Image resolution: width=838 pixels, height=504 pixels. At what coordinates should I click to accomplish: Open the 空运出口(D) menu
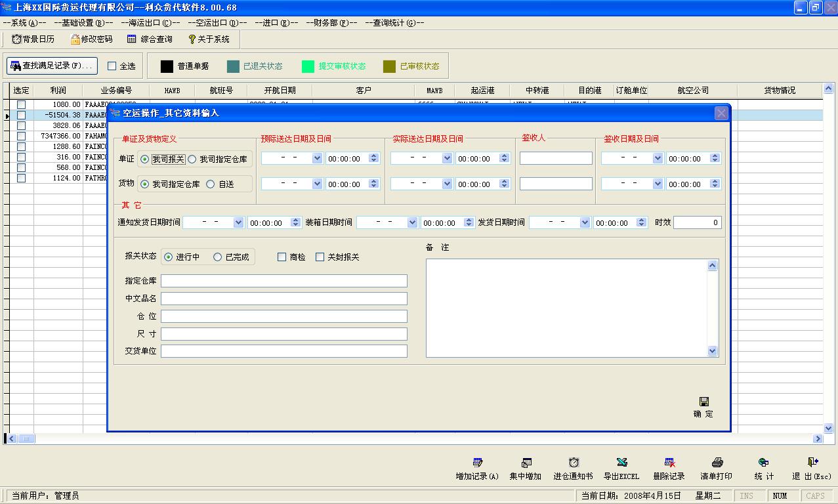tap(218, 23)
